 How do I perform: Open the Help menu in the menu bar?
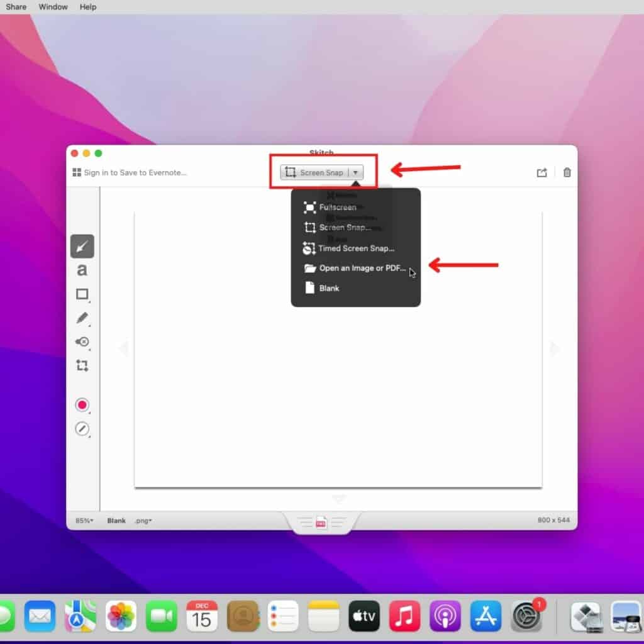coord(87,7)
